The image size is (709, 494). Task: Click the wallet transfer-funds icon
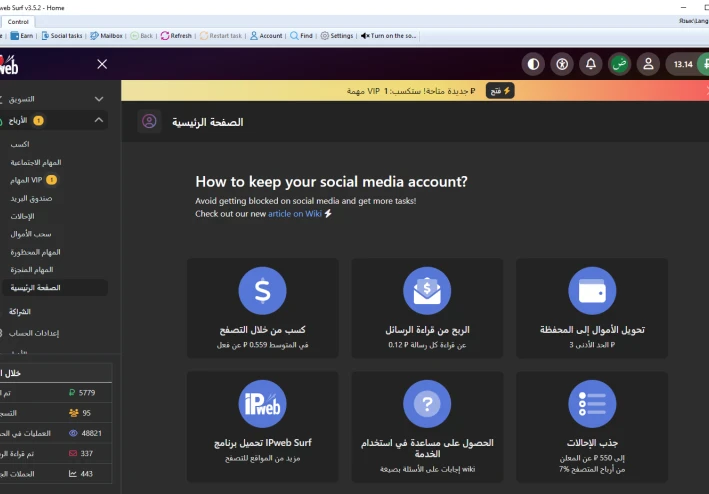coord(592,291)
